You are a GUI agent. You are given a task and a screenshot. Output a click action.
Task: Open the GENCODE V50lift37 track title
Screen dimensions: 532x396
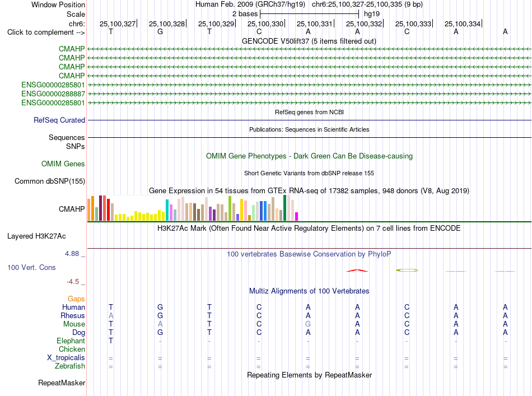[x=309, y=41]
